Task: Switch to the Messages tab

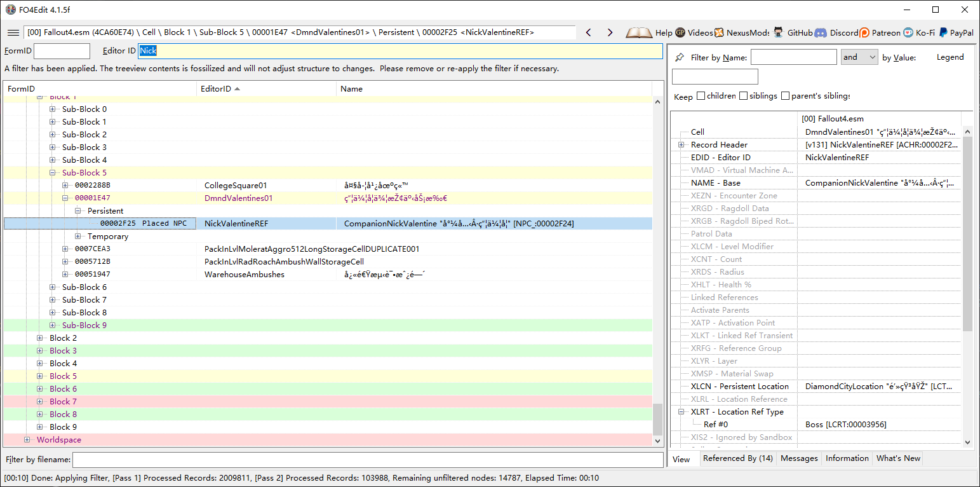Action: pos(799,458)
